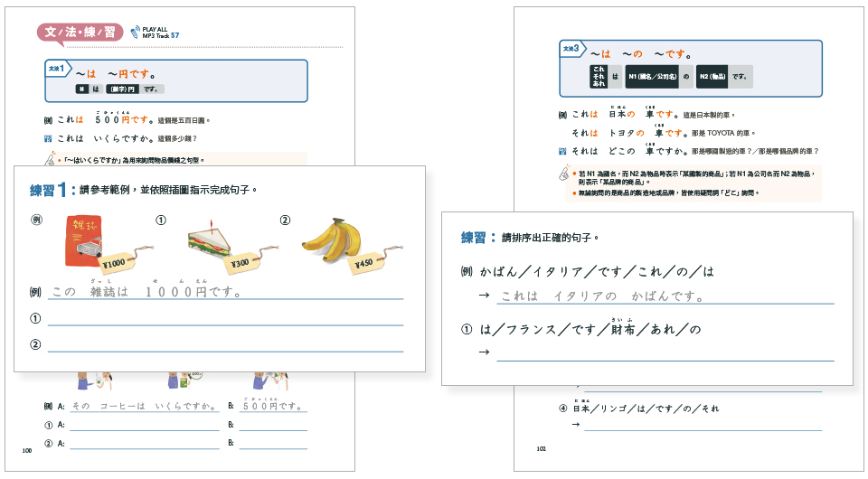Image resolution: width=868 pixels, height=479 pixels.
Task: Click the pattern text 〜は 〜の 〜です。
Action: coord(640,54)
